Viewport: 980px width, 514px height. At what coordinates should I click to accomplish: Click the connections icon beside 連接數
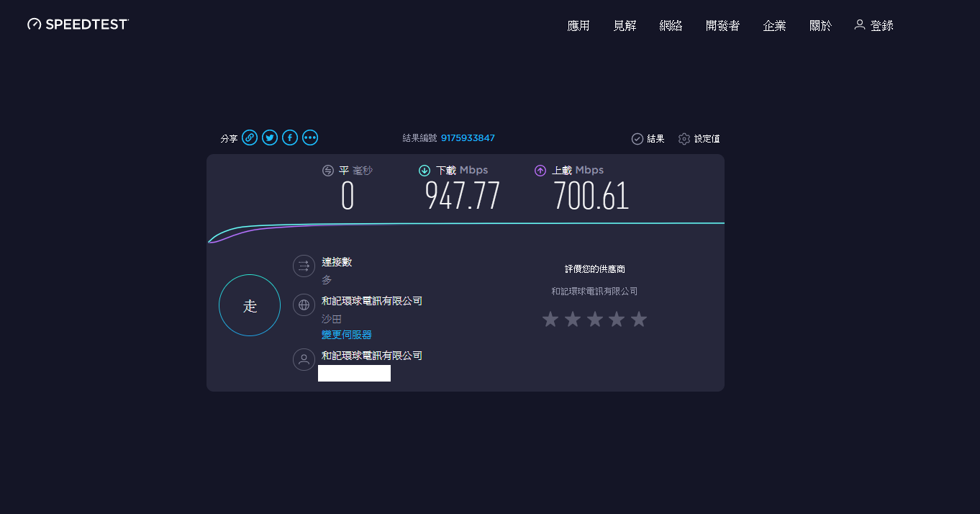click(x=304, y=266)
